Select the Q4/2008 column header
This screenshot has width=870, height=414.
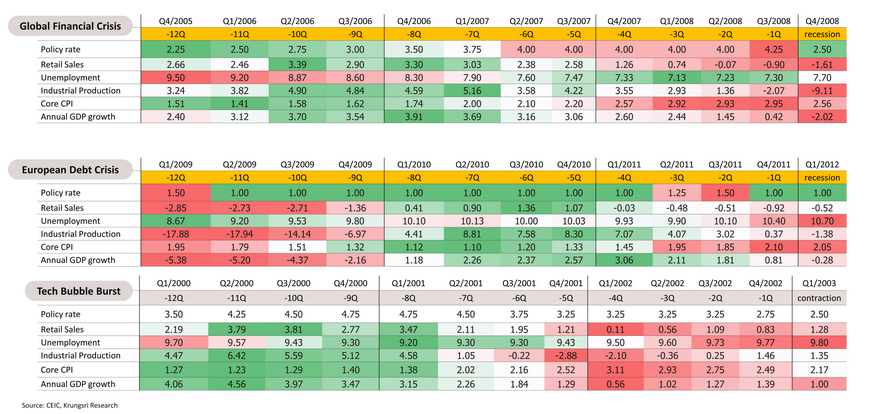coord(824,20)
